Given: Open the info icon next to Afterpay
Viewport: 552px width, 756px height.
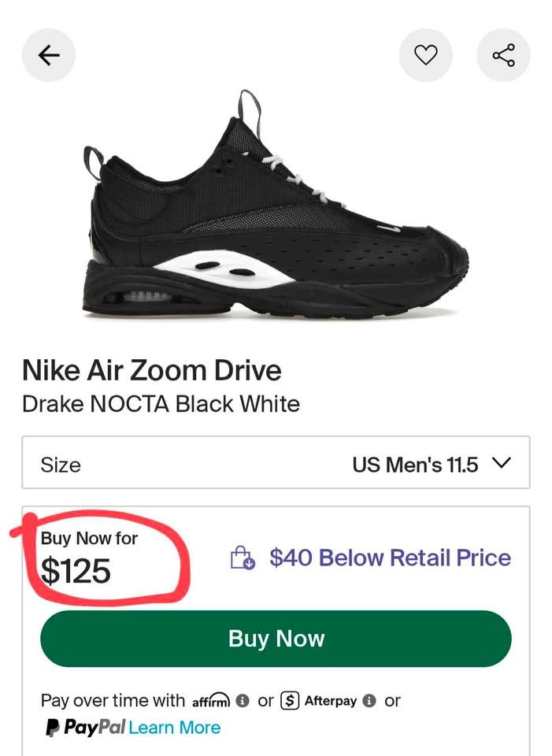Looking at the screenshot, I should point(369,700).
